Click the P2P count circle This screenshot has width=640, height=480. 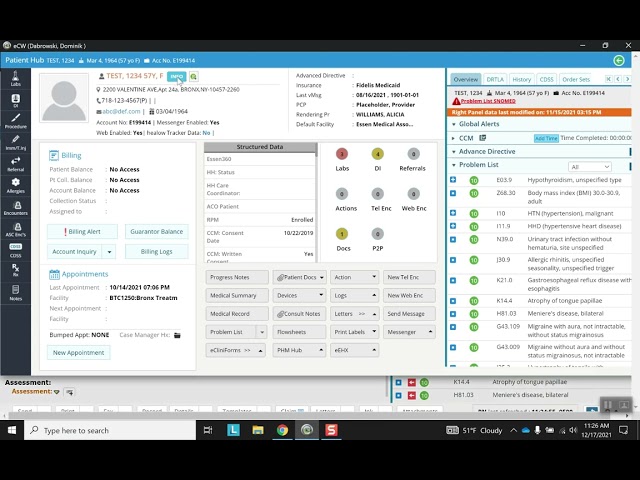(378, 234)
